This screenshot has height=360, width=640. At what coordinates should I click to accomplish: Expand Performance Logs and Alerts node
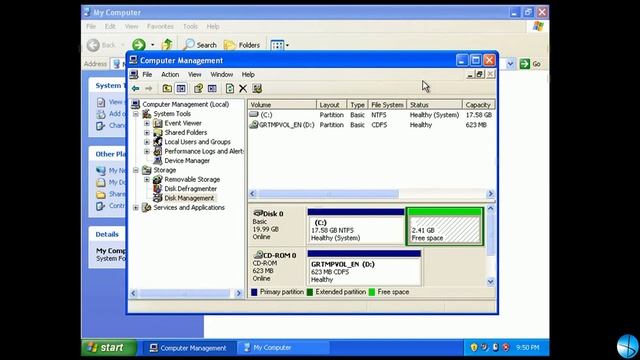click(x=147, y=151)
